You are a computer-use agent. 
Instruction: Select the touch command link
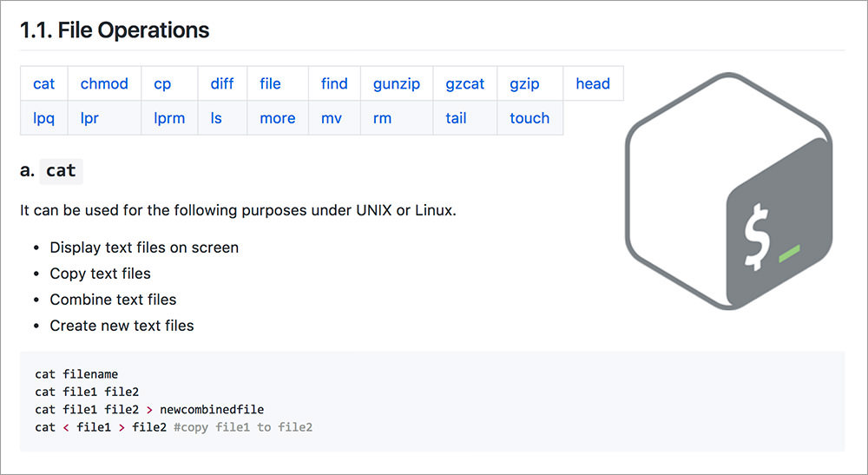(x=529, y=119)
